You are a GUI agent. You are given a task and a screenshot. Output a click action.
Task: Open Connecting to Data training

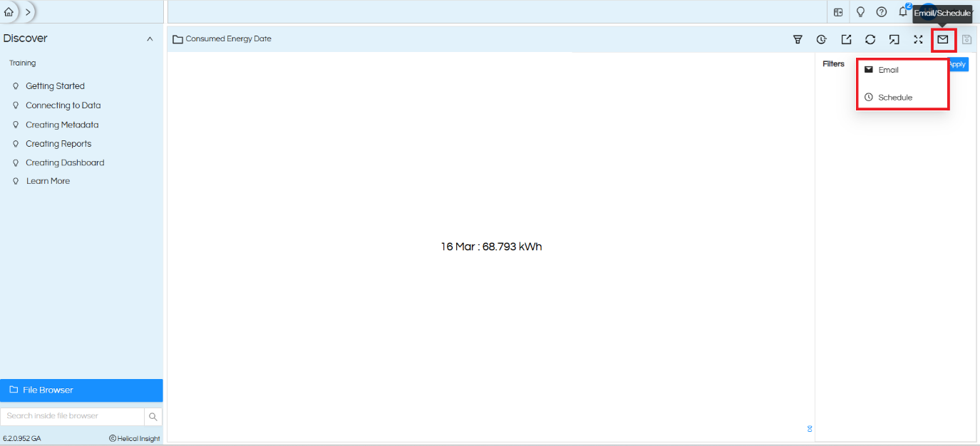(63, 105)
